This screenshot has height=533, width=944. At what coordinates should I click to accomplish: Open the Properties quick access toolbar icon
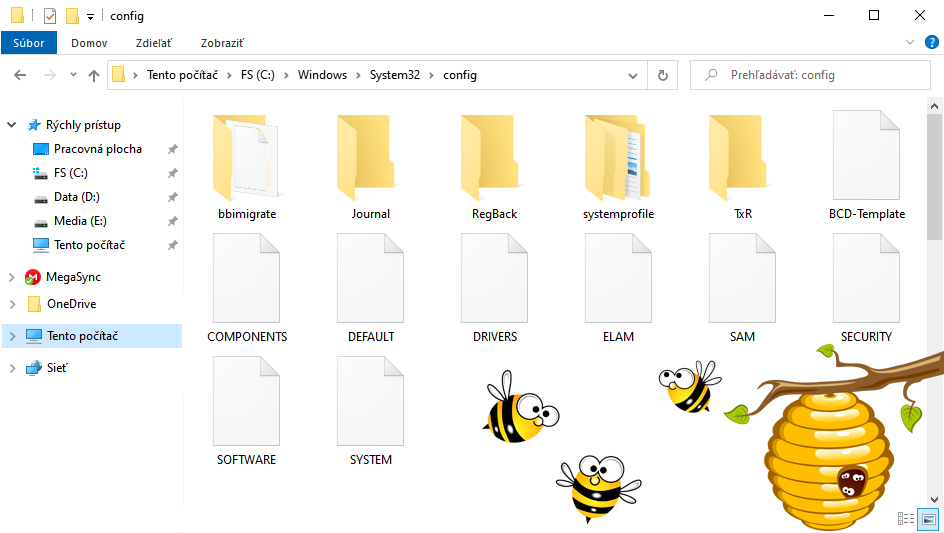[50, 16]
